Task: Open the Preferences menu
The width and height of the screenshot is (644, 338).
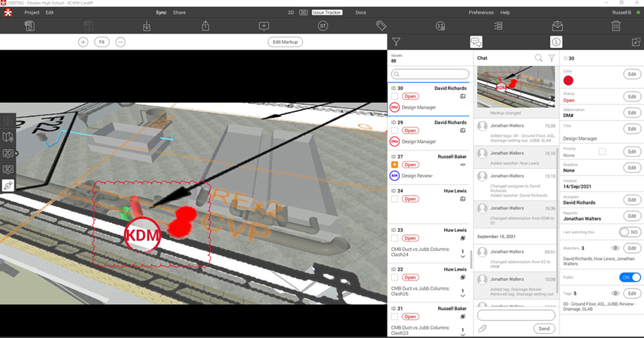Action: pyautogui.click(x=481, y=12)
